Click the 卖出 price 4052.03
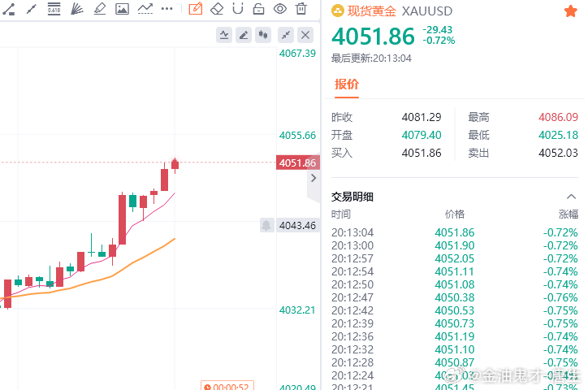 pos(558,153)
